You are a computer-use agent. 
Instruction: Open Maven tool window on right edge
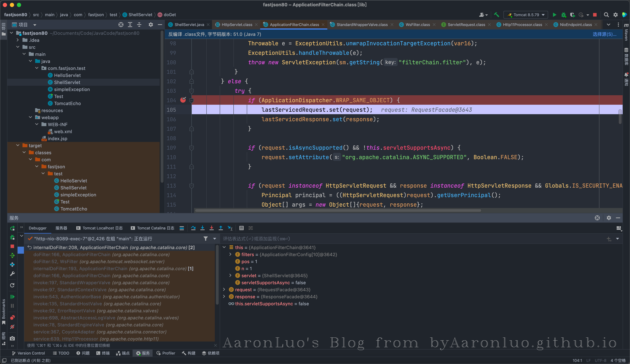point(626,32)
